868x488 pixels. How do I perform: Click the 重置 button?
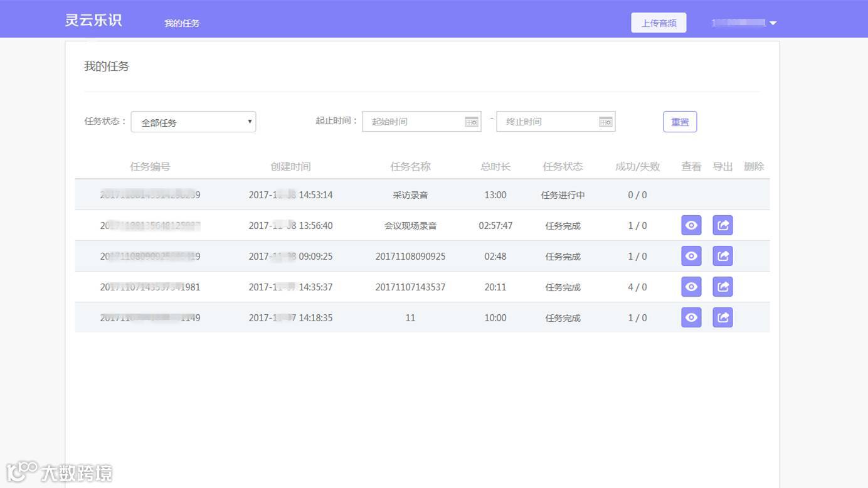[680, 122]
